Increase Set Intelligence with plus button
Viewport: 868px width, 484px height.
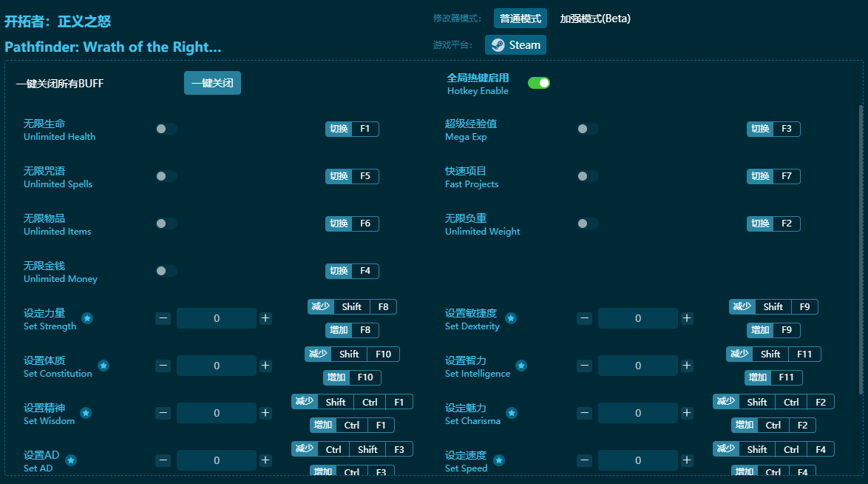687,366
